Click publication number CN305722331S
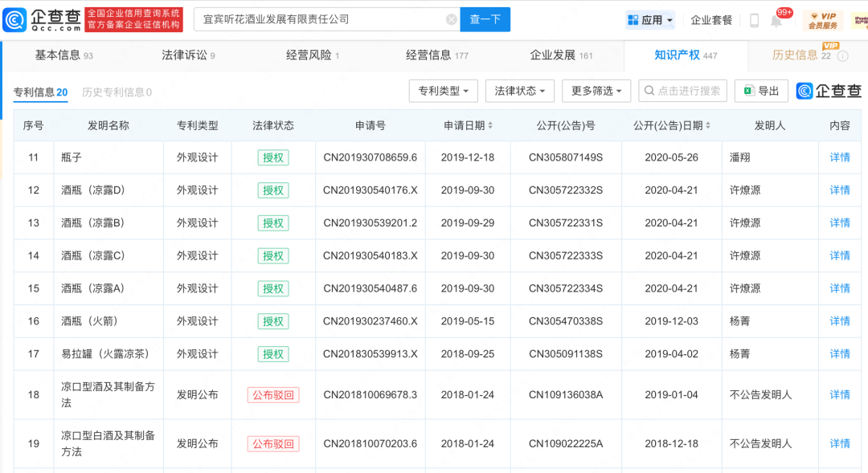The height and width of the screenshot is (473, 868). (566, 223)
